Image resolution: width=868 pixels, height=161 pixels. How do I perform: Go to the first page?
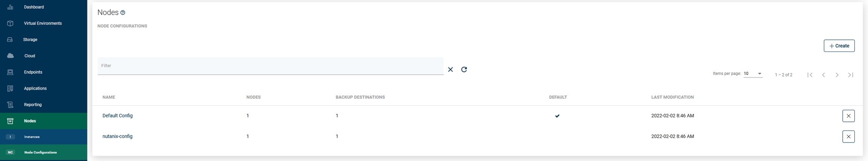(810, 75)
